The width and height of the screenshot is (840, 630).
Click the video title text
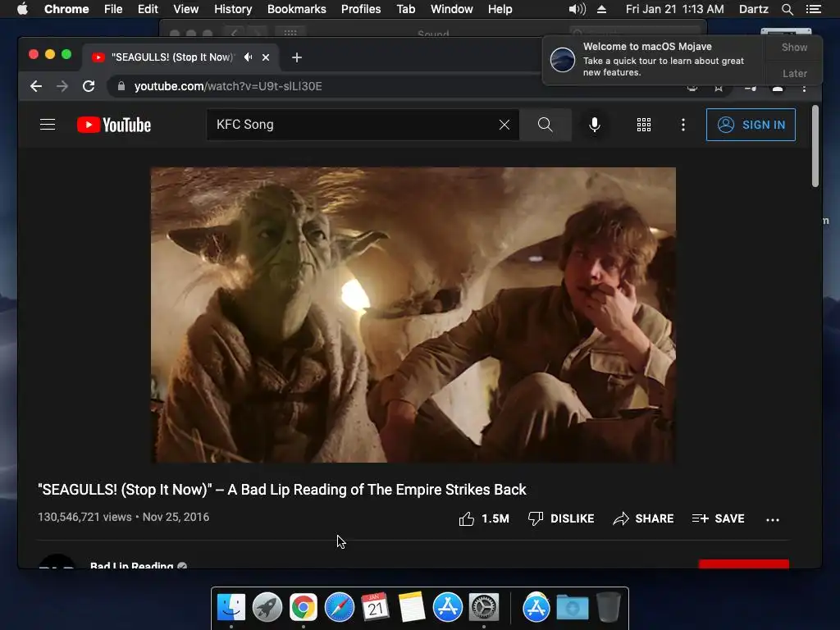pyautogui.click(x=282, y=490)
